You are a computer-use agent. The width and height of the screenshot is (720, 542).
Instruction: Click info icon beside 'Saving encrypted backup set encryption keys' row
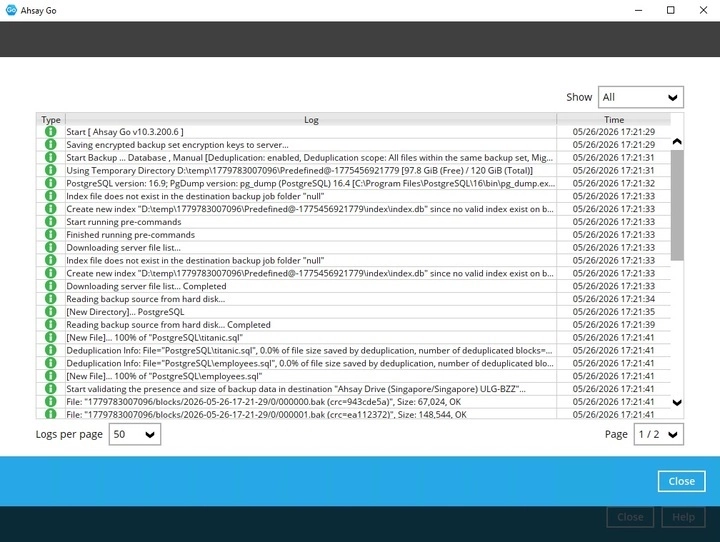click(x=51, y=145)
